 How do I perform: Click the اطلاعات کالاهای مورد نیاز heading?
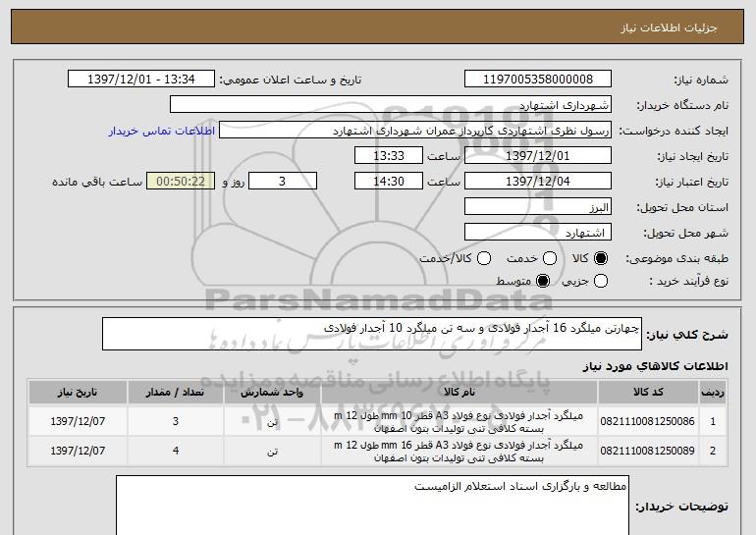(655, 367)
